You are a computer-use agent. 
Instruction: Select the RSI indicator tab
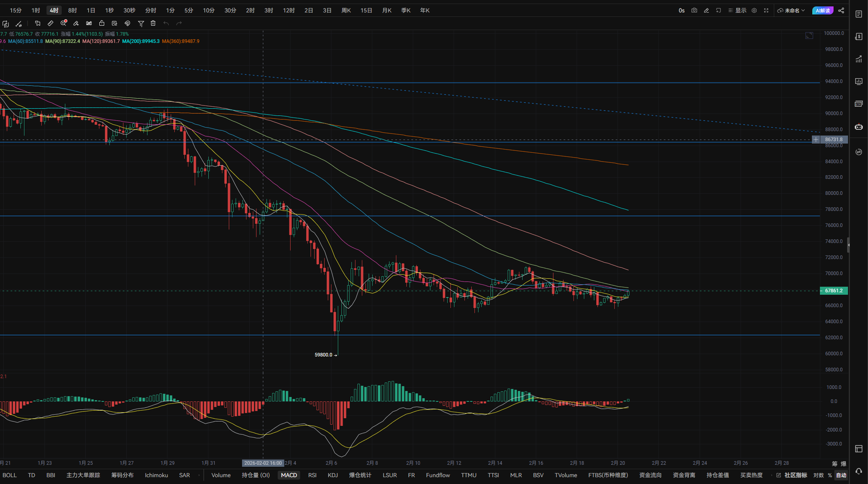click(312, 475)
